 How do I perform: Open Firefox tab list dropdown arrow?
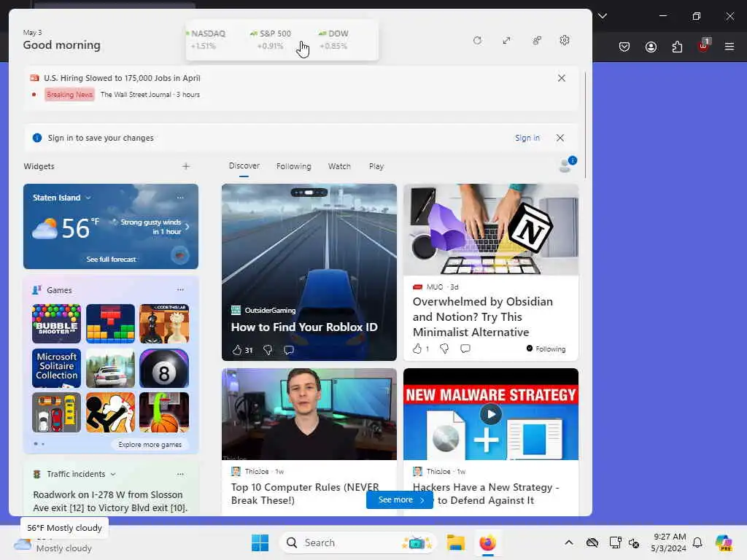click(603, 16)
